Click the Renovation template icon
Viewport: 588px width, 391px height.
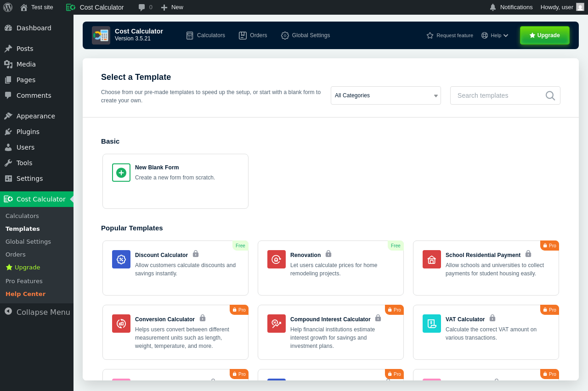[277, 259]
